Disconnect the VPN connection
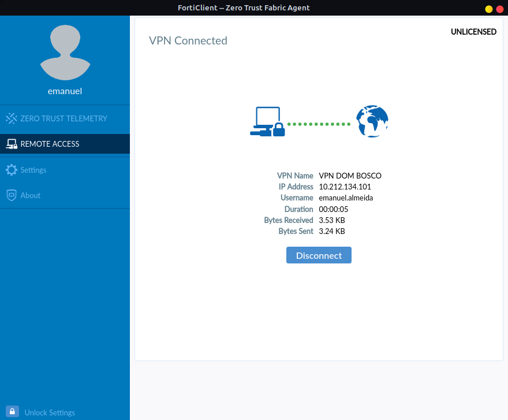The height and width of the screenshot is (420, 508). 319,255
